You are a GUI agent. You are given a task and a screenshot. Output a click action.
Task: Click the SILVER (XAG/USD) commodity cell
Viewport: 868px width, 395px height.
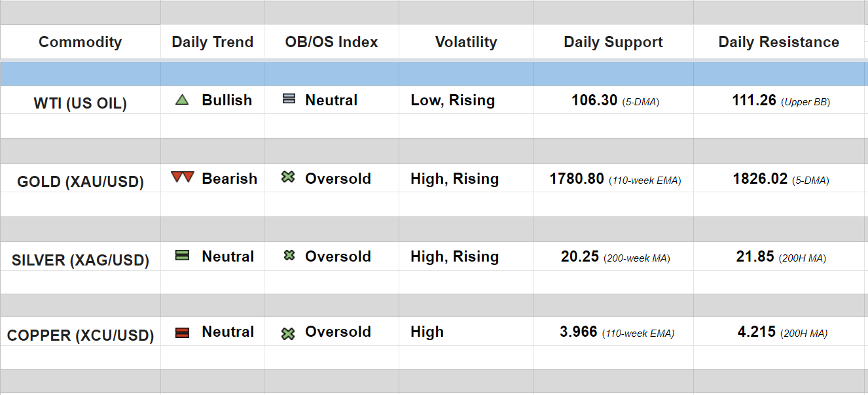click(80, 260)
